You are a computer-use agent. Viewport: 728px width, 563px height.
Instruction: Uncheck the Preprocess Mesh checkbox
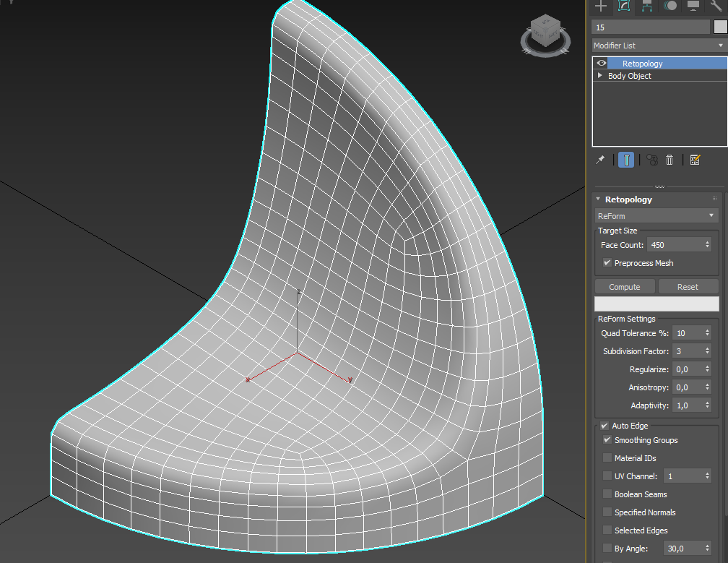607,263
